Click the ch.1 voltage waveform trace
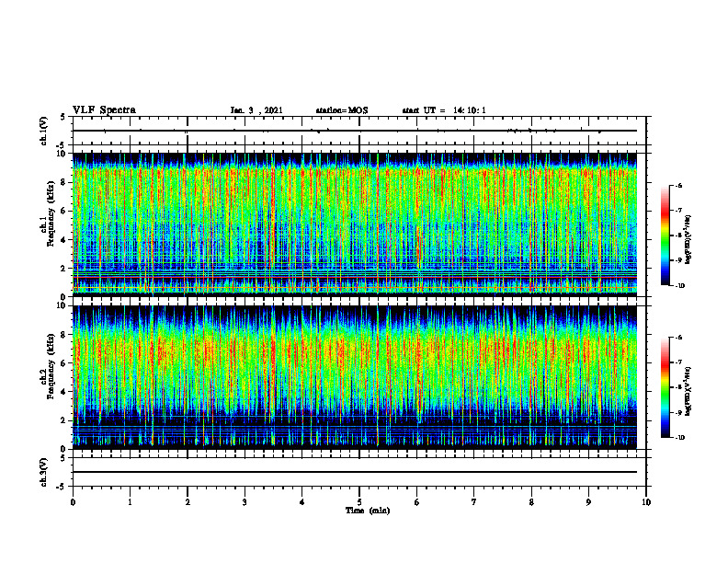Image resolution: width=728 pixels, height=563 pixels. tap(355, 131)
